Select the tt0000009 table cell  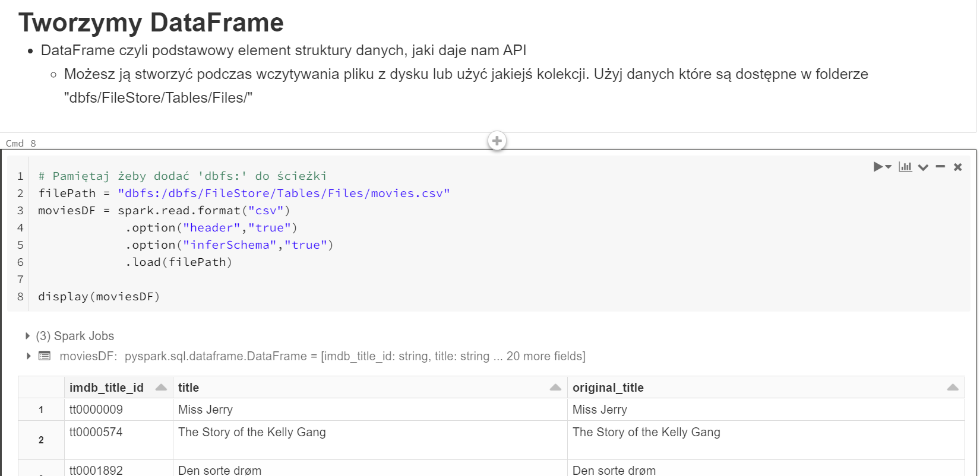(96, 410)
